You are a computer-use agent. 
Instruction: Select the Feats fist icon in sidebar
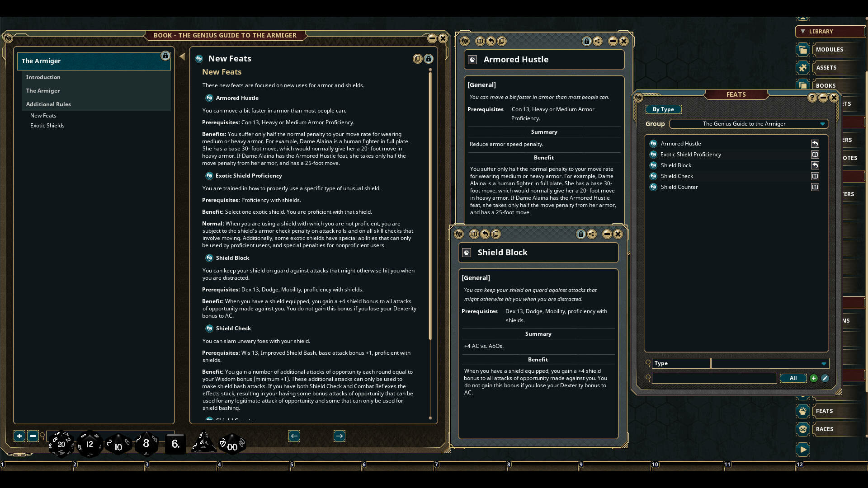(803, 411)
